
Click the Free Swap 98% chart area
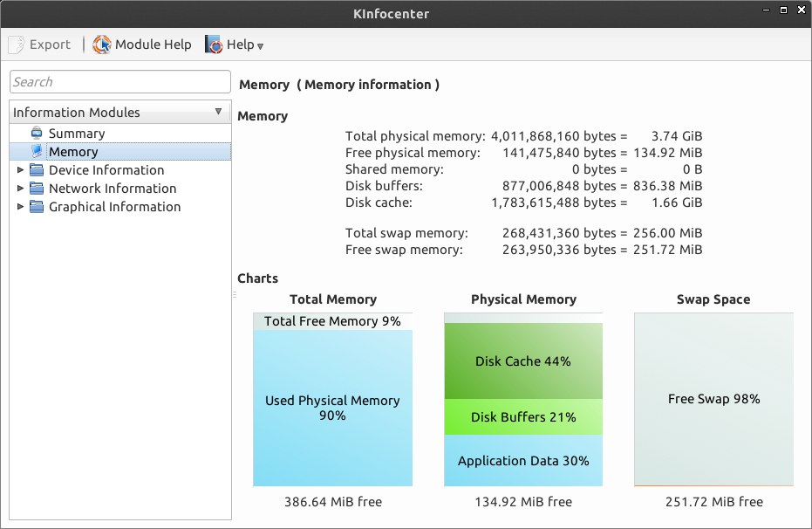coord(713,399)
